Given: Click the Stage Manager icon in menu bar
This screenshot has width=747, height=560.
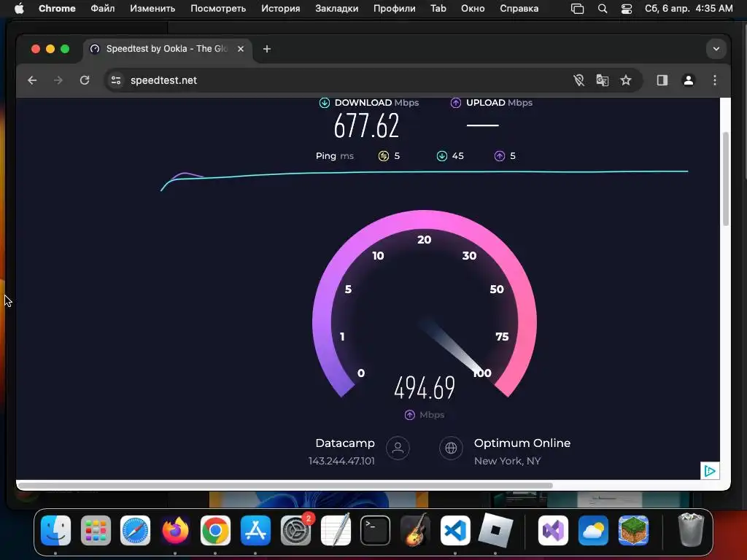Looking at the screenshot, I should 578,9.
